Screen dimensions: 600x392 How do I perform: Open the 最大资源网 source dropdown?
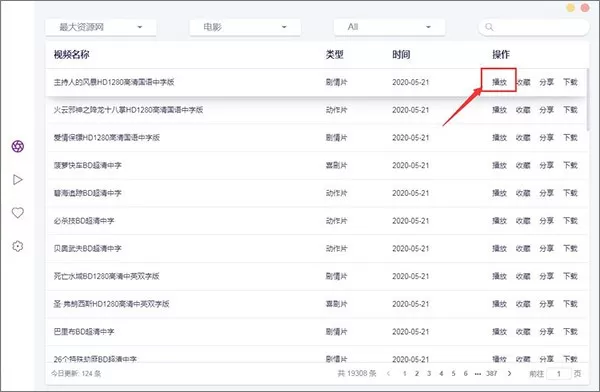point(101,27)
